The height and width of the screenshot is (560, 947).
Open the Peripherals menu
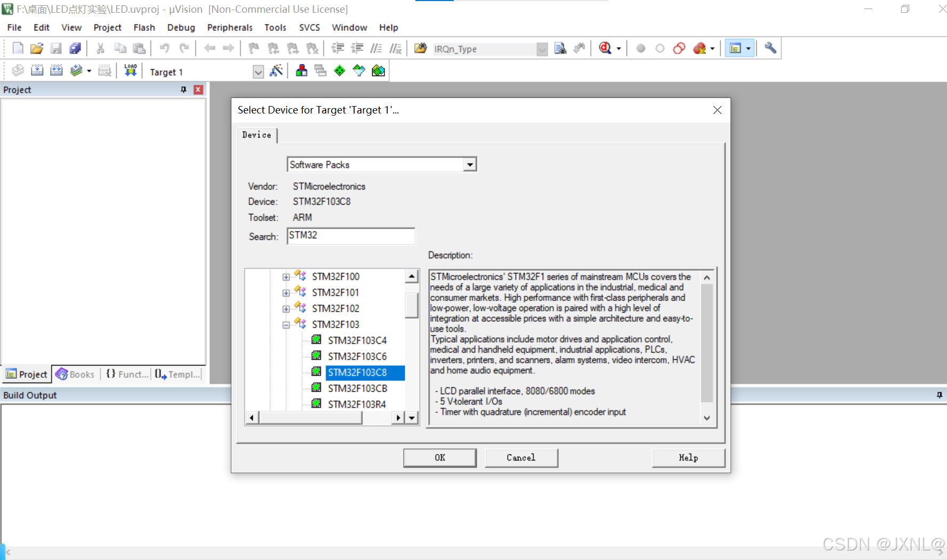pyautogui.click(x=230, y=27)
